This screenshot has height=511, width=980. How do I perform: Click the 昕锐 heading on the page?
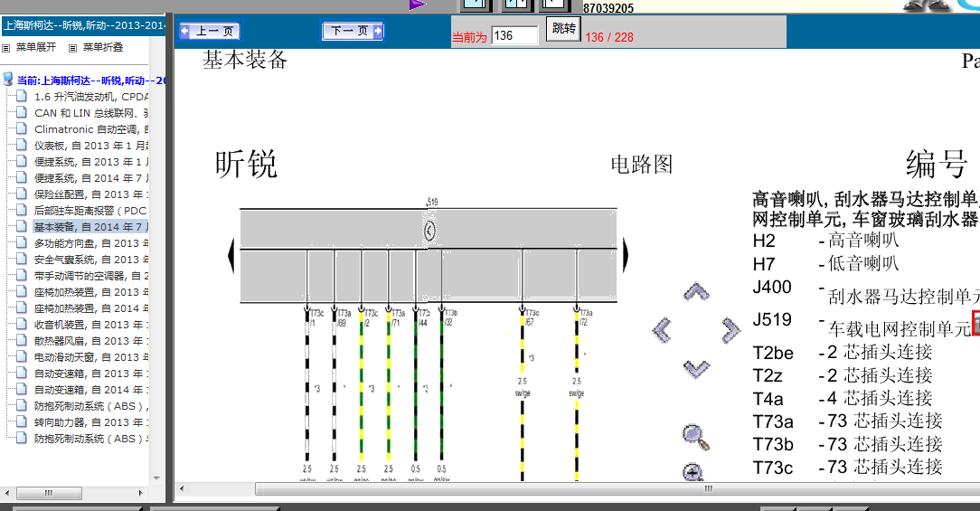(x=246, y=165)
